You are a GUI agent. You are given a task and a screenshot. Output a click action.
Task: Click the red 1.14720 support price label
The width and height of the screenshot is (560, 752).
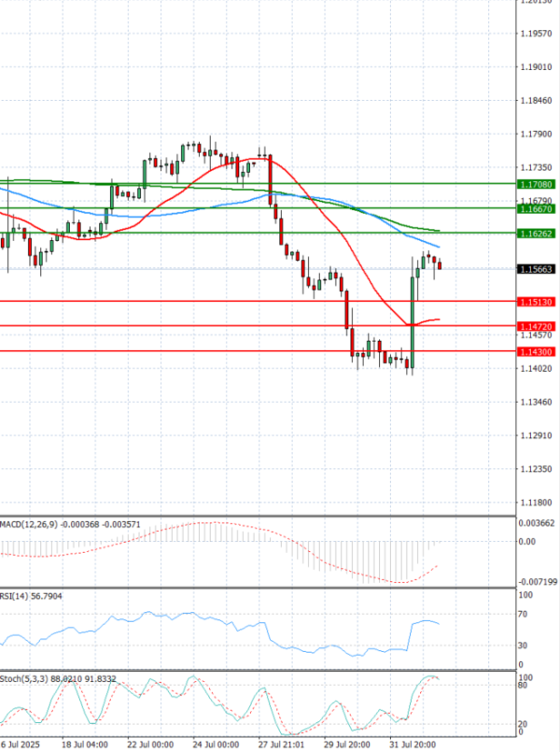[536, 327]
